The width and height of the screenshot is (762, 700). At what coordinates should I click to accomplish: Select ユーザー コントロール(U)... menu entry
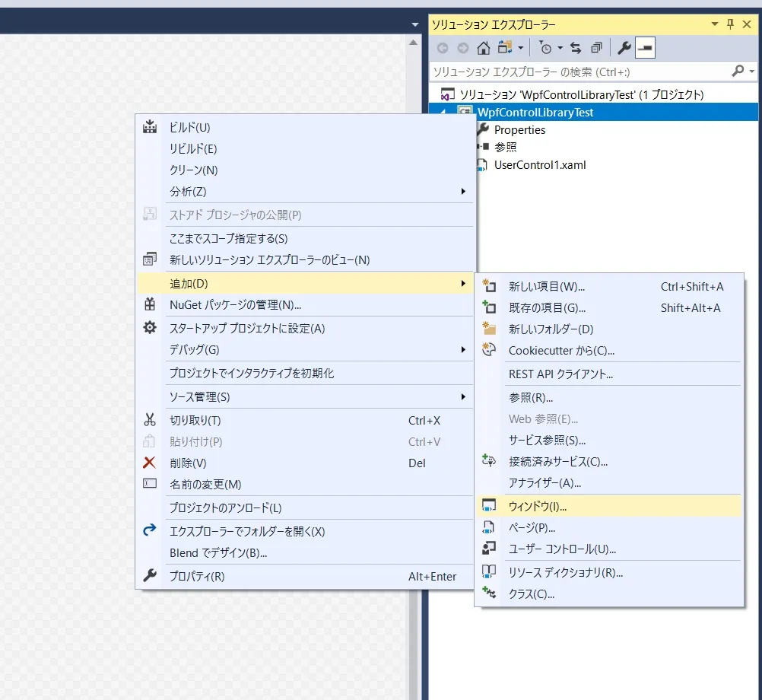click(609, 549)
